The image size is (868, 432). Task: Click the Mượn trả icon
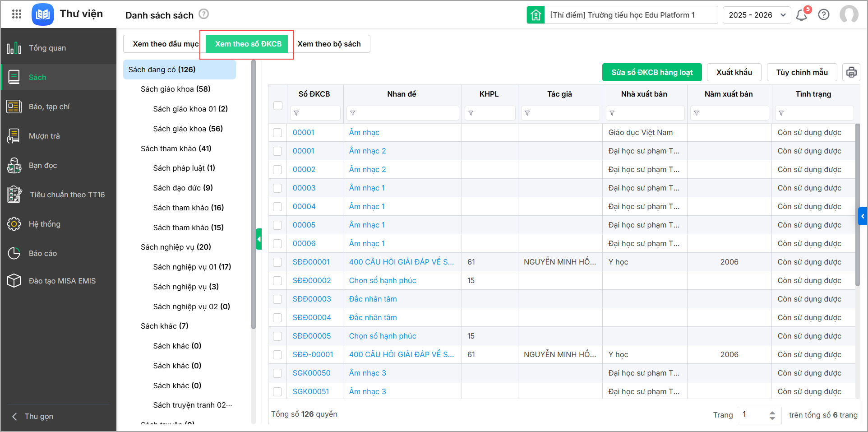pyautogui.click(x=14, y=136)
